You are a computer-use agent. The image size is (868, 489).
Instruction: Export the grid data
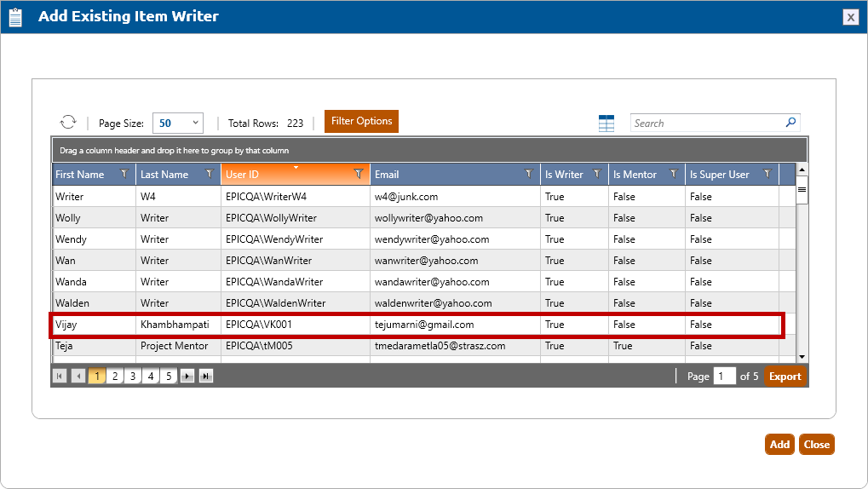(785, 377)
